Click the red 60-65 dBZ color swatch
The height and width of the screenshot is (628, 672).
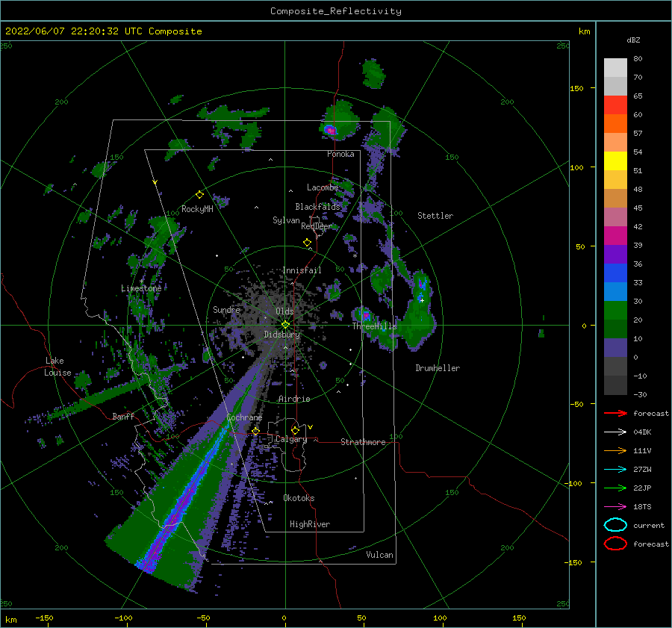coord(615,105)
